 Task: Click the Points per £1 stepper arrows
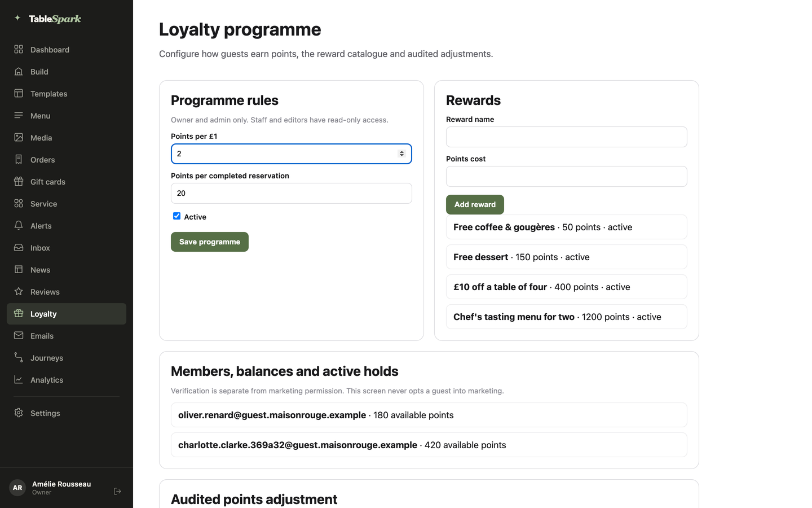click(401, 154)
